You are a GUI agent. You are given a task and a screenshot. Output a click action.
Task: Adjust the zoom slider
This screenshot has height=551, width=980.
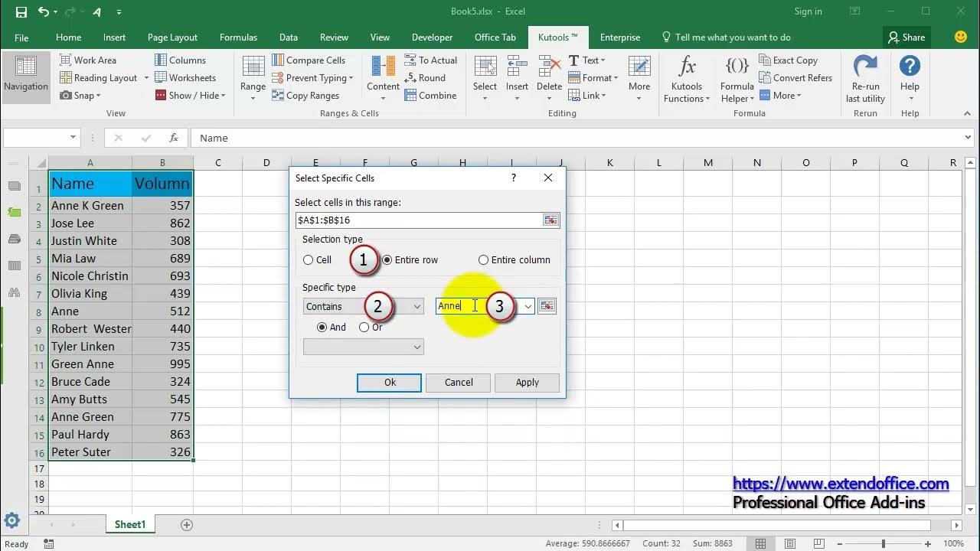pyautogui.click(x=883, y=543)
